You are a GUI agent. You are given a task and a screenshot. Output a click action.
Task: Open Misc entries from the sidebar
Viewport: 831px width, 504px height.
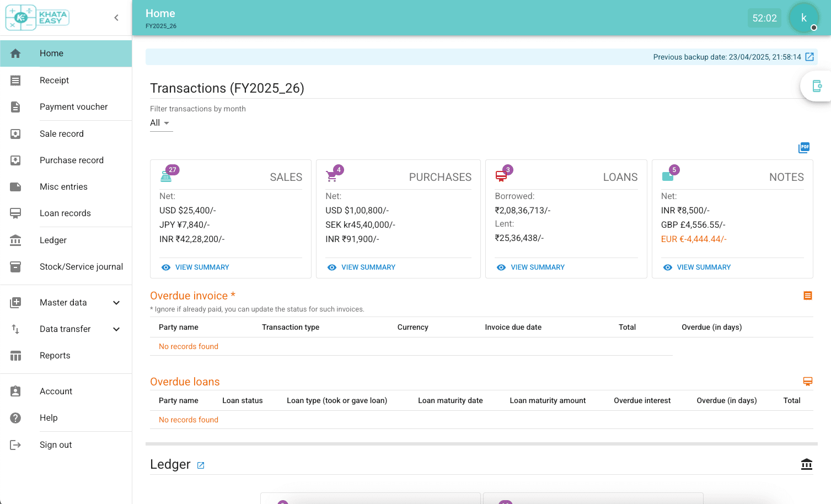click(63, 186)
